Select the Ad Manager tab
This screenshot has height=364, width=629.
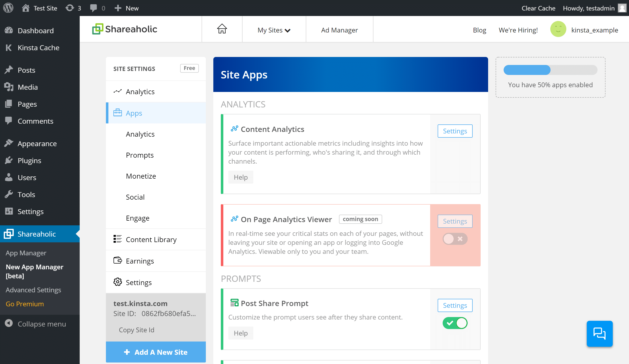[x=339, y=29]
